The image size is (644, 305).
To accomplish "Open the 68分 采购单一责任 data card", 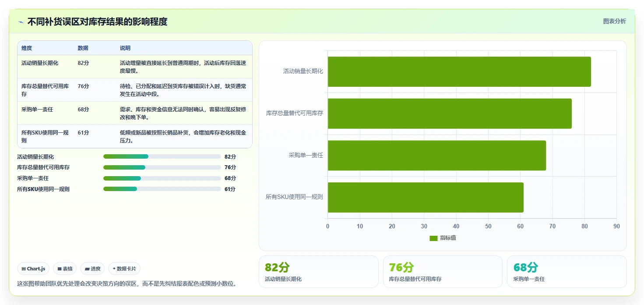I will (x=567, y=272).
